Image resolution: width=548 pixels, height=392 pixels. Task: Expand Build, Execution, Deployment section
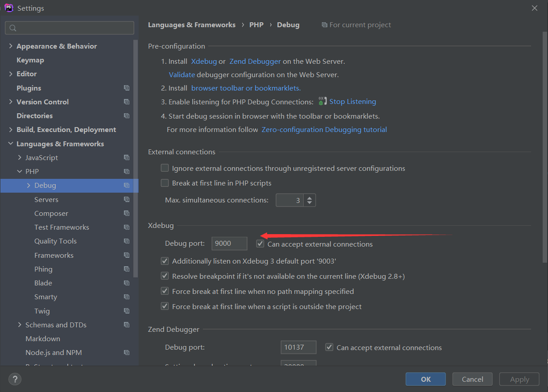11,130
